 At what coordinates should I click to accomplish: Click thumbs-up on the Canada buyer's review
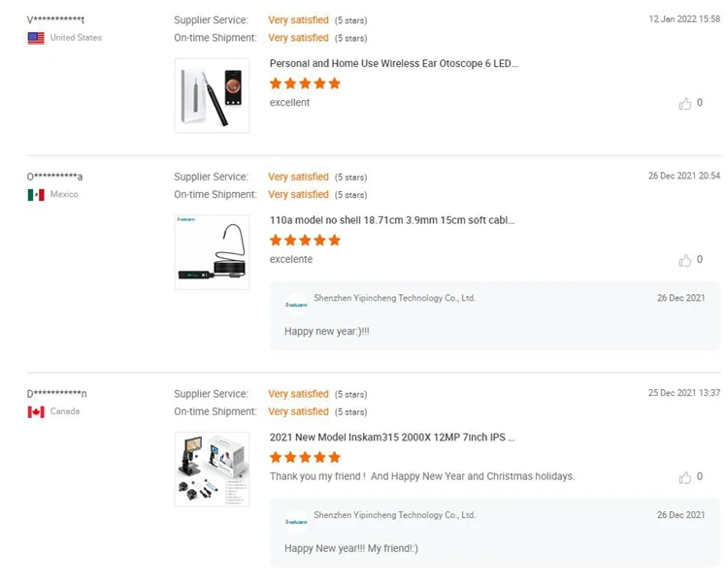[x=686, y=478]
